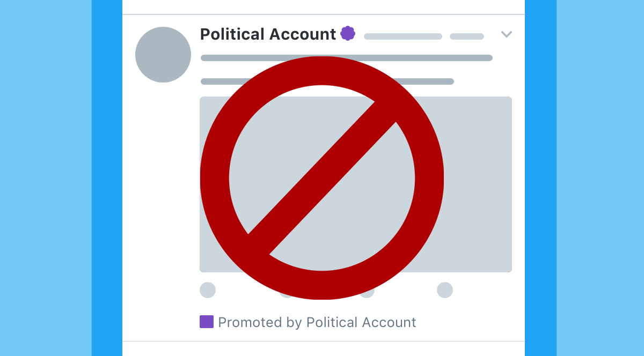The height and width of the screenshot is (356, 644).
Task: Open the tweet options chevron dropdown
Action: click(x=507, y=34)
